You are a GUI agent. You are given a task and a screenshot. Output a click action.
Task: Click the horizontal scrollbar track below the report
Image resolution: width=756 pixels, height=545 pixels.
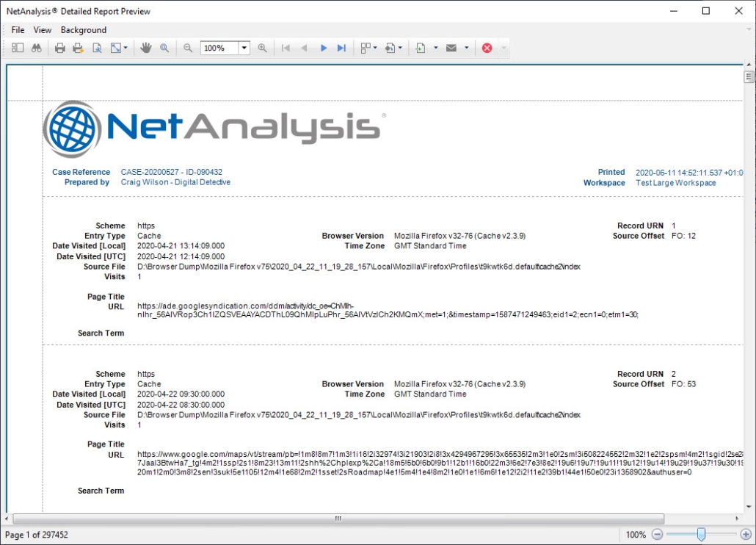338,519
